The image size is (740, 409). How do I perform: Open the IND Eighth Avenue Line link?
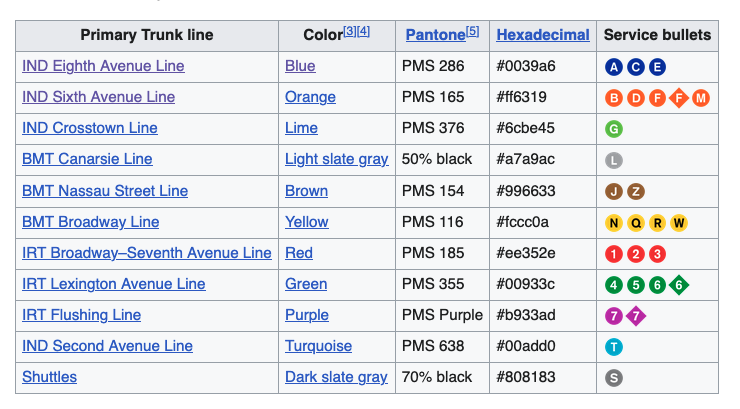pos(103,66)
